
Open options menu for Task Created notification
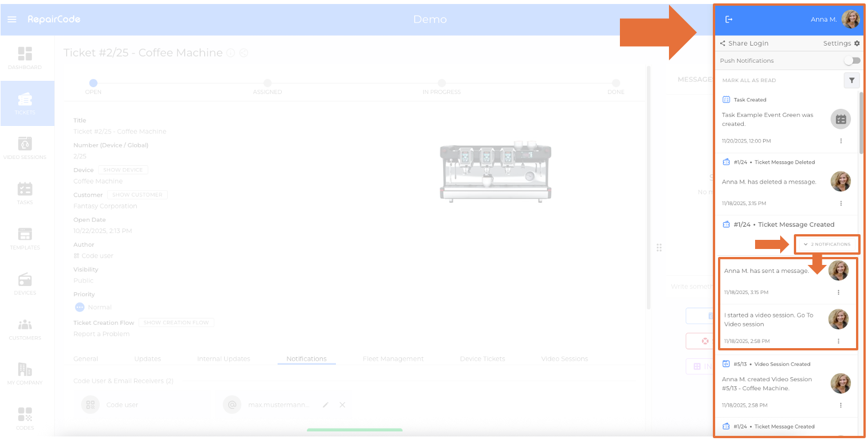841,141
